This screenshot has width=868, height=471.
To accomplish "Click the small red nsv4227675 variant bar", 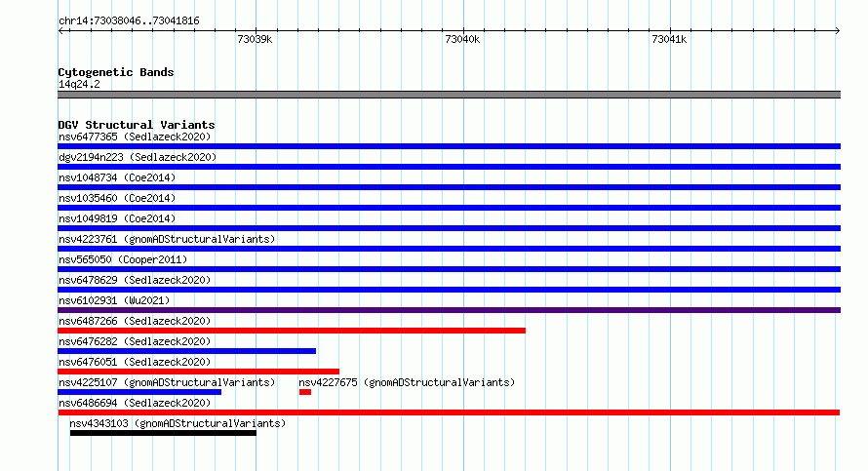I will tap(305, 392).
